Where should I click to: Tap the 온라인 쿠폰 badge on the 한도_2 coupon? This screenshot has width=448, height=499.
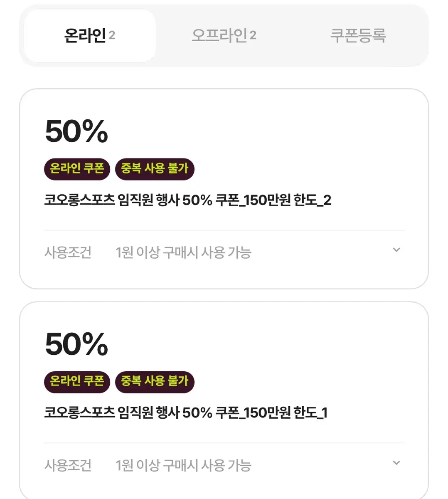pyautogui.click(x=77, y=169)
